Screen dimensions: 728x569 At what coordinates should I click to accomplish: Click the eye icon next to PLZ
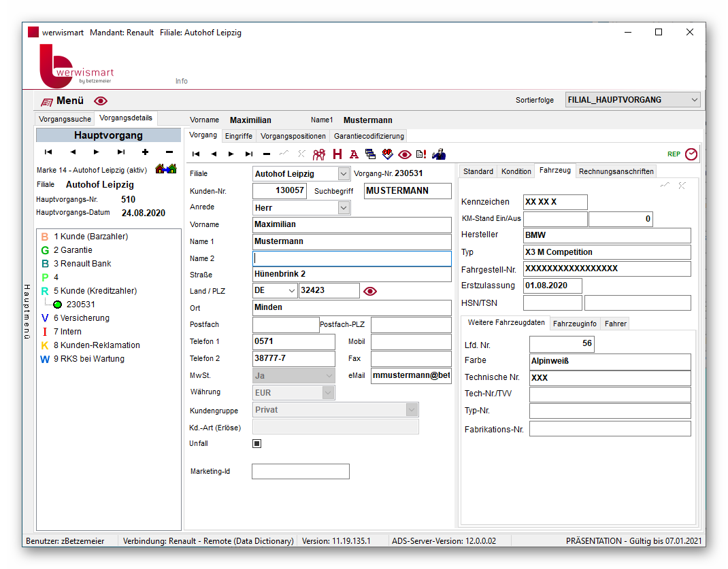coord(370,291)
